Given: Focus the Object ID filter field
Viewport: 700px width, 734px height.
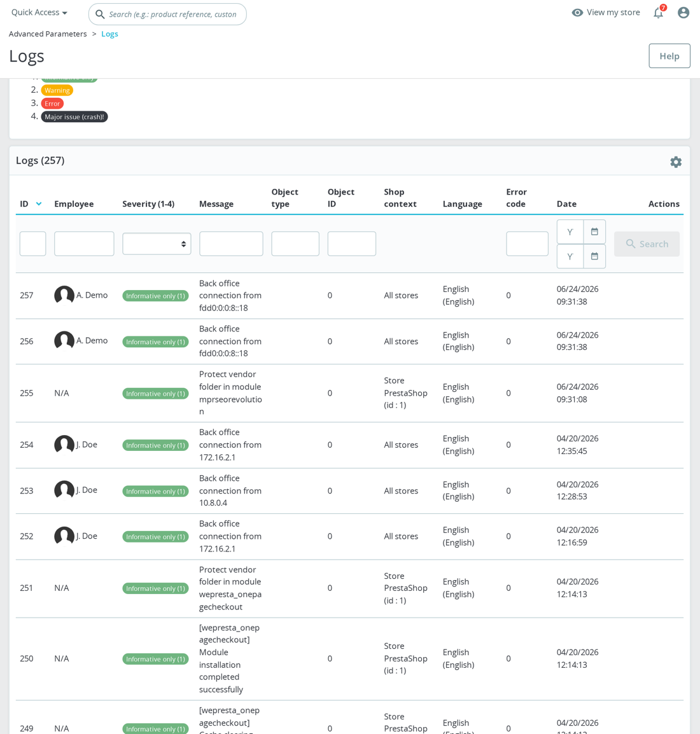Looking at the screenshot, I should click(352, 244).
